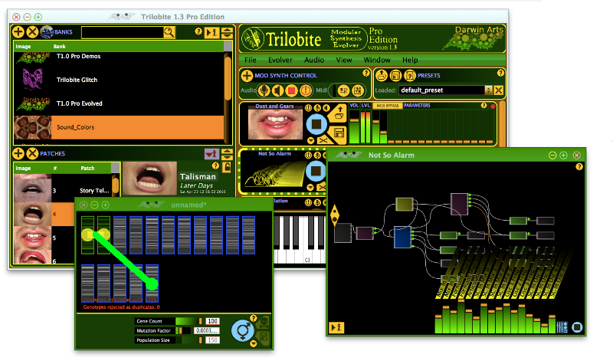Save the Dust and Gears patch
613x364 pixels.
[339, 133]
